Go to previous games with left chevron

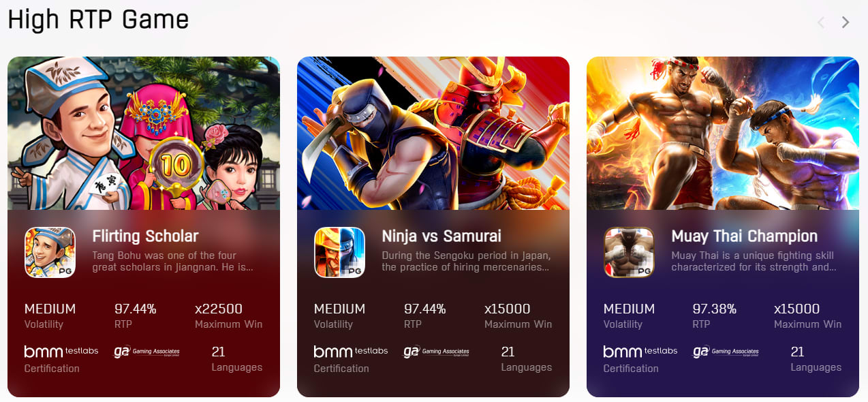821,22
